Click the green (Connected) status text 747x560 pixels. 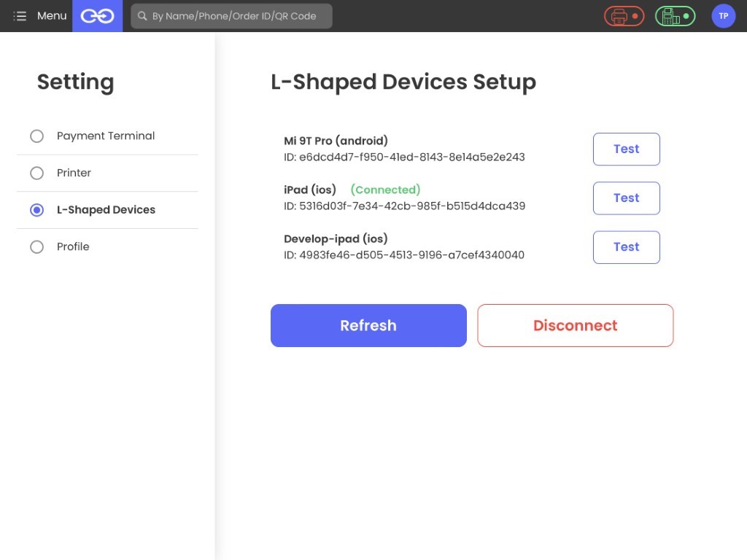click(385, 190)
